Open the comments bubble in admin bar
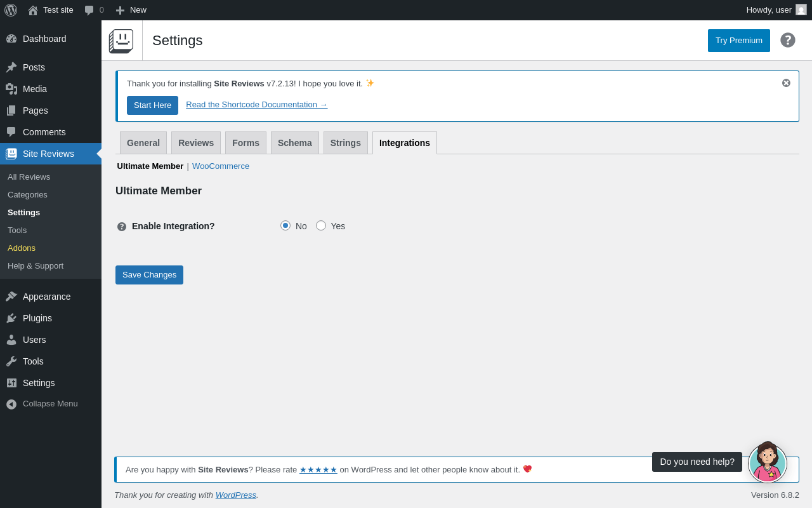The width and height of the screenshot is (812, 508). coord(89,10)
